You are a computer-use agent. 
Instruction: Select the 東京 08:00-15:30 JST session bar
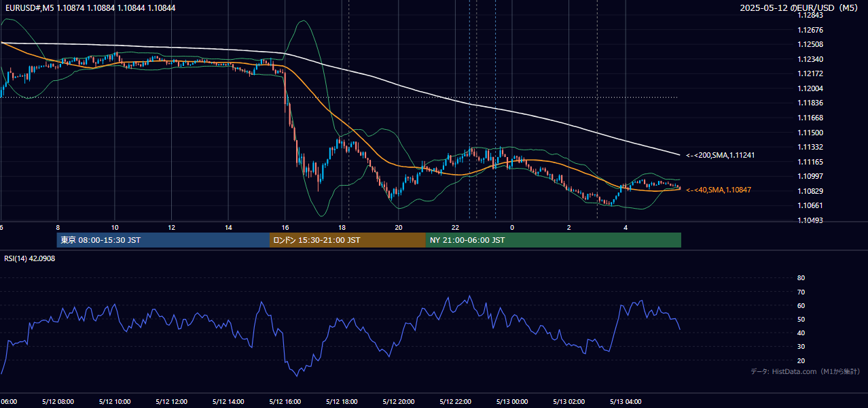[x=163, y=240]
